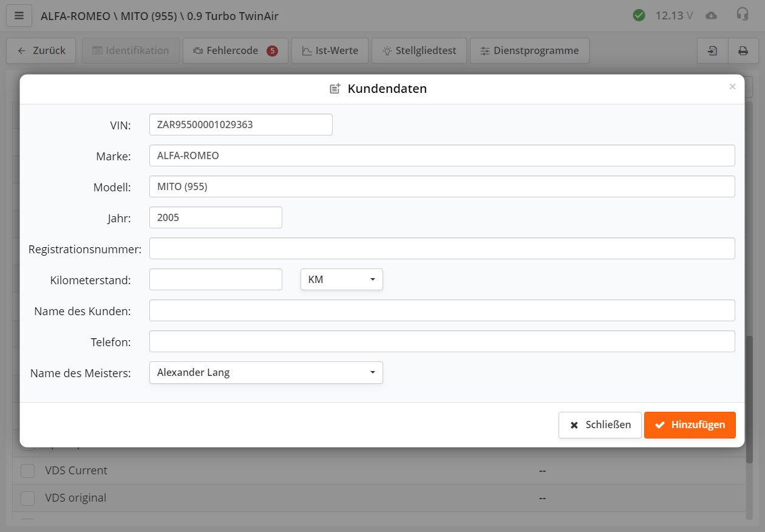Screen dimensions: 765x532
Task: Expand the KM unit dropdown
Action: (x=342, y=279)
